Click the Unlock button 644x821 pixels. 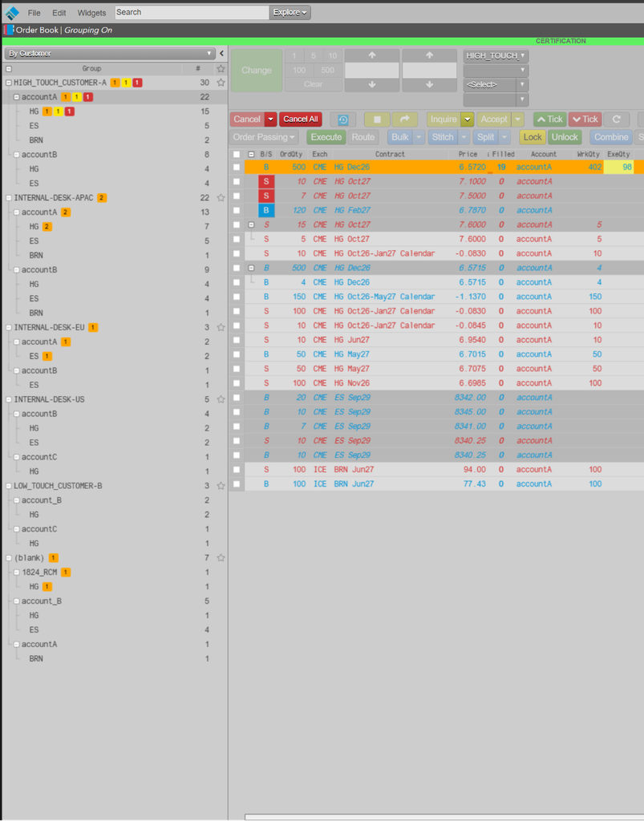[565, 137]
